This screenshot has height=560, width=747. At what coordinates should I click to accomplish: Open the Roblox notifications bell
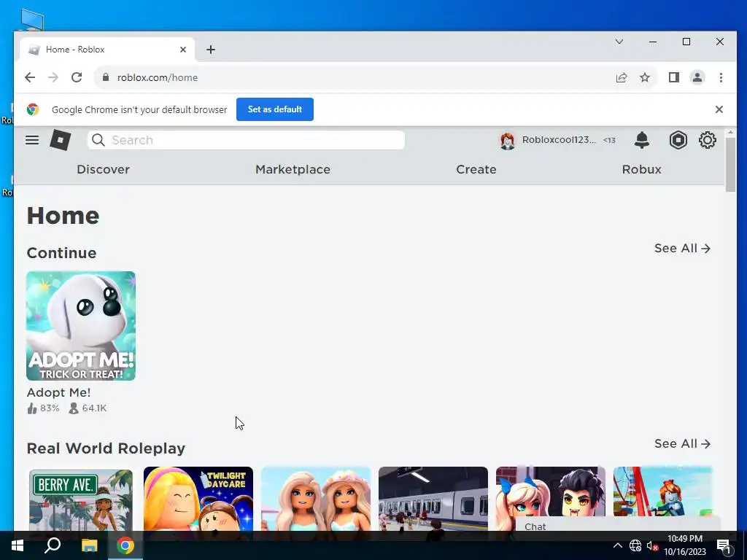click(x=642, y=140)
